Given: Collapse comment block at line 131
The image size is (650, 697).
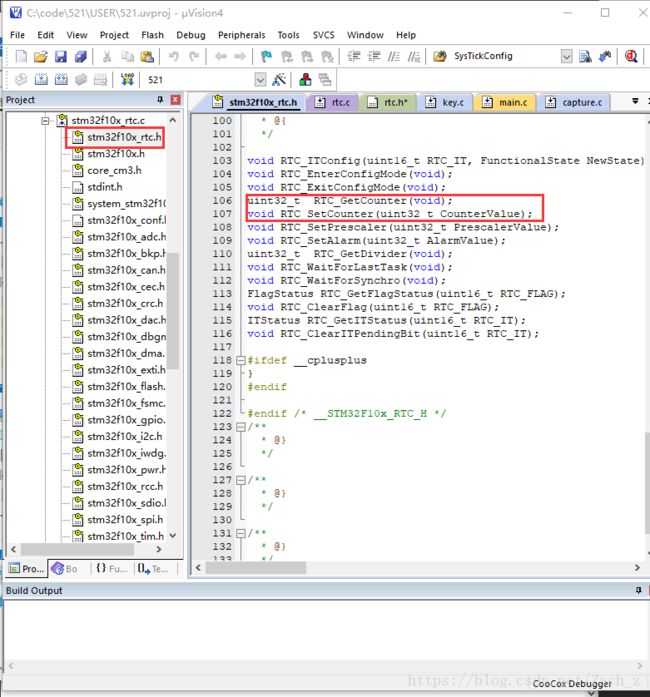Looking at the screenshot, I should [x=241, y=533].
